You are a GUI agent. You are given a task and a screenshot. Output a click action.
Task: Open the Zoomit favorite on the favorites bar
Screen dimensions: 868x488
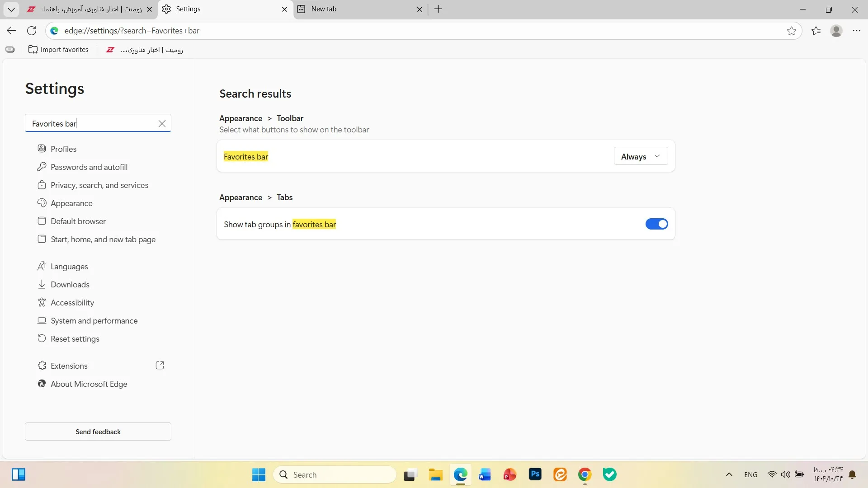[x=145, y=50]
